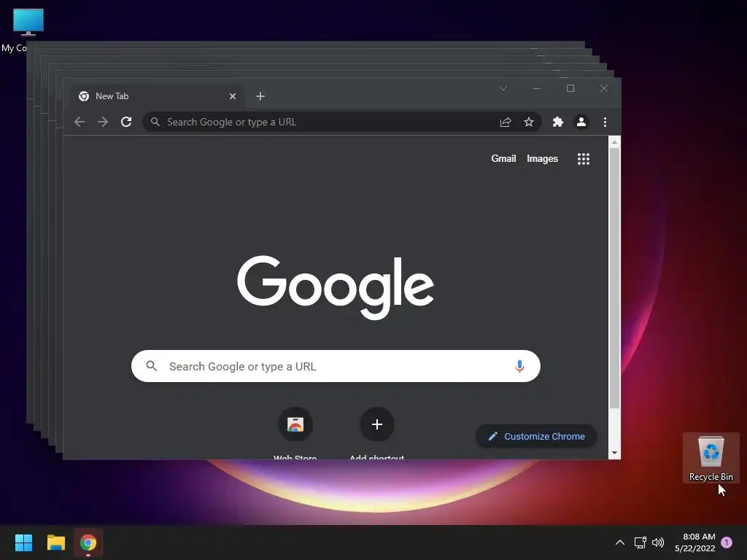Go back with the Chrome back arrow

click(80, 122)
